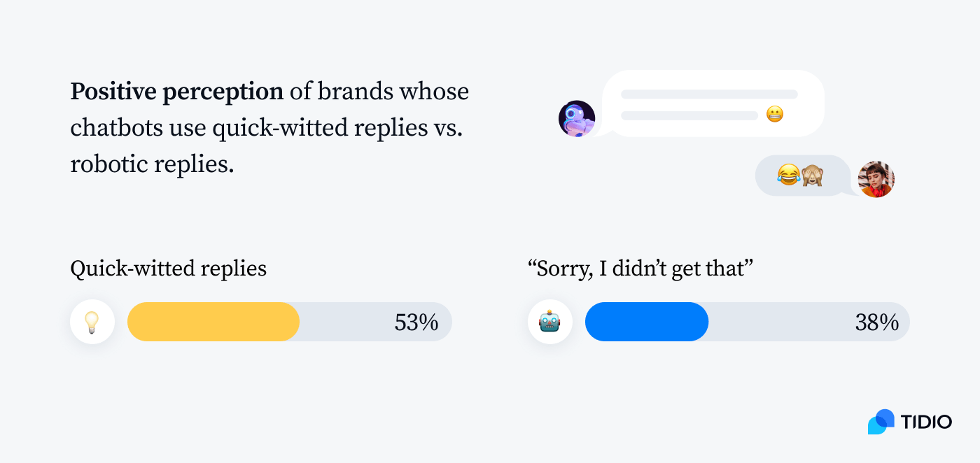980x463 pixels.
Task: Click the "Sorry, I didn't get that" label
Action: [640, 269]
